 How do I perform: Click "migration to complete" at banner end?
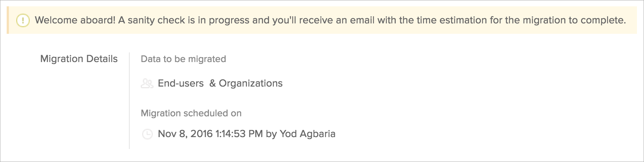pyautogui.click(x=574, y=20)
